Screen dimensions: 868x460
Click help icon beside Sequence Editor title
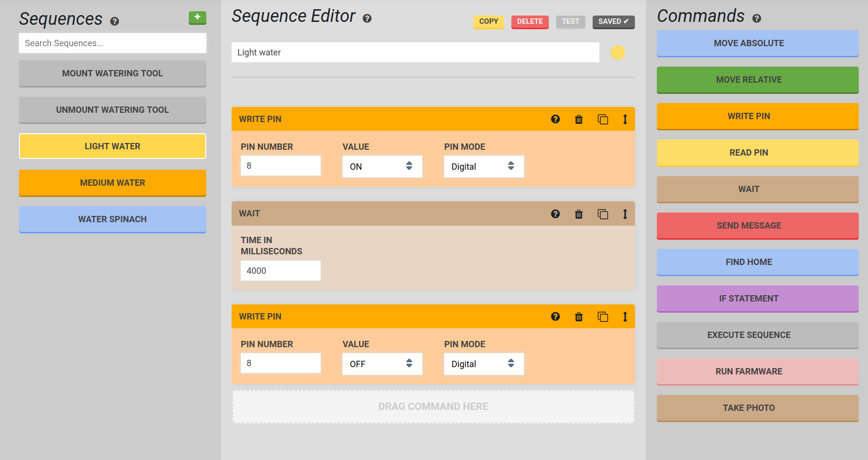click(x=367, y=18)
